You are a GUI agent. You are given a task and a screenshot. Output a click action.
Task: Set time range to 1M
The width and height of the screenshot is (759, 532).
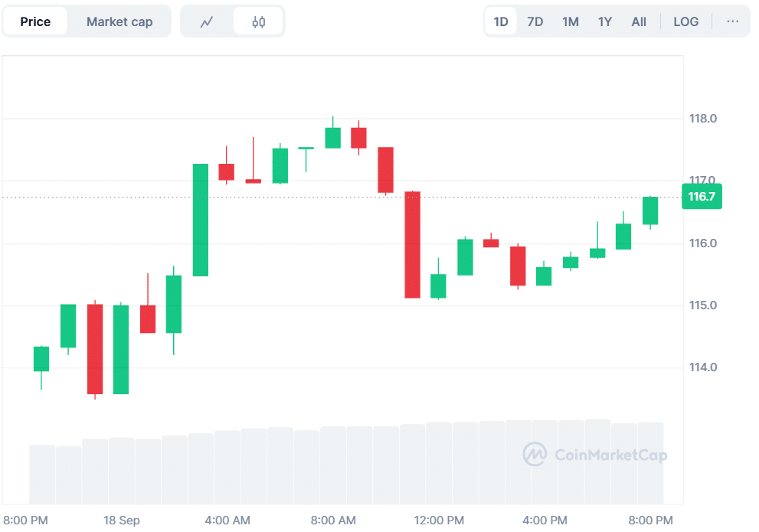tap(570, 21)
